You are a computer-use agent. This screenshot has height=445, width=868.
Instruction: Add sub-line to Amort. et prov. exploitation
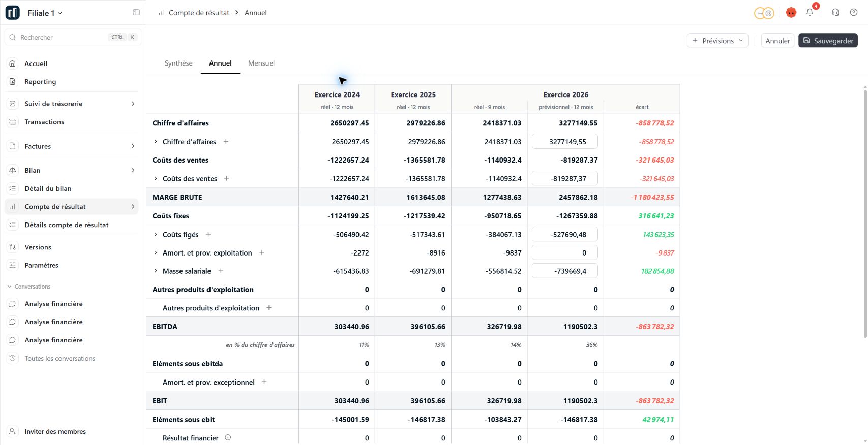[x=262, y=253]
